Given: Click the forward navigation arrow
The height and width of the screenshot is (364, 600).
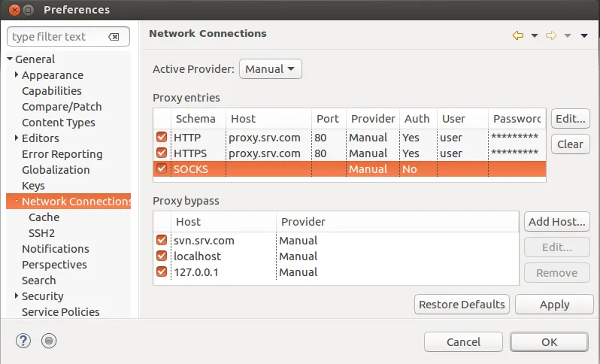Looking at the screenshot, I should [551, 35].
